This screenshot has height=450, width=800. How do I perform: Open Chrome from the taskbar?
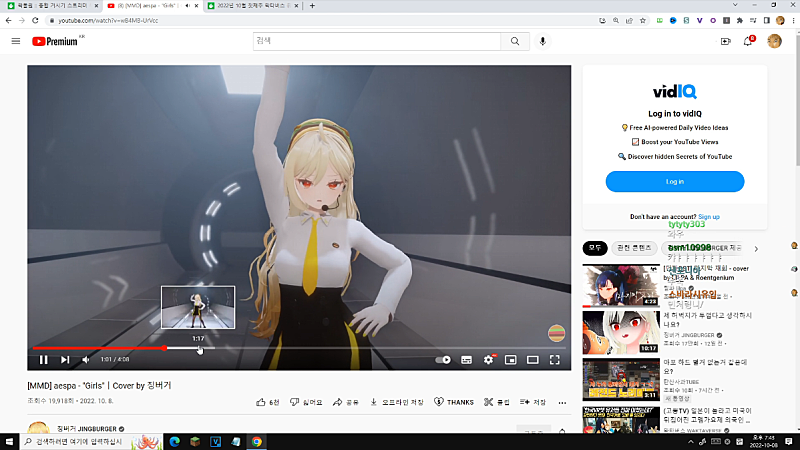coord(257,442)
